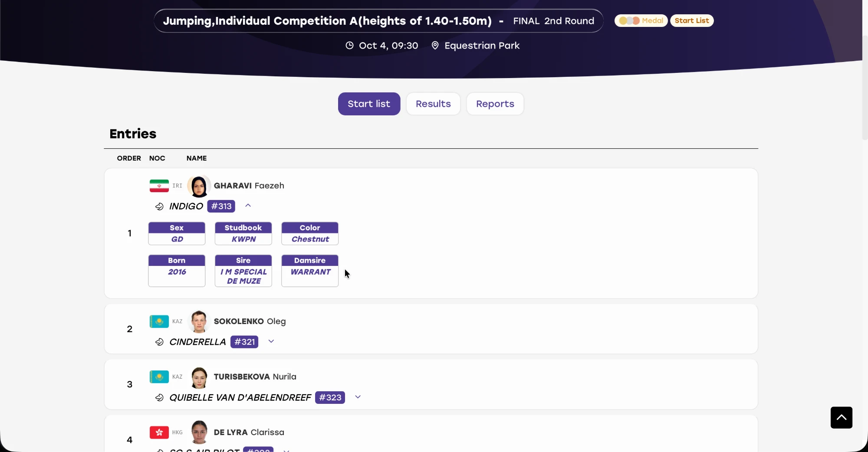Open the Reports tab
868x452 pixels.
(x=495, y=104)
